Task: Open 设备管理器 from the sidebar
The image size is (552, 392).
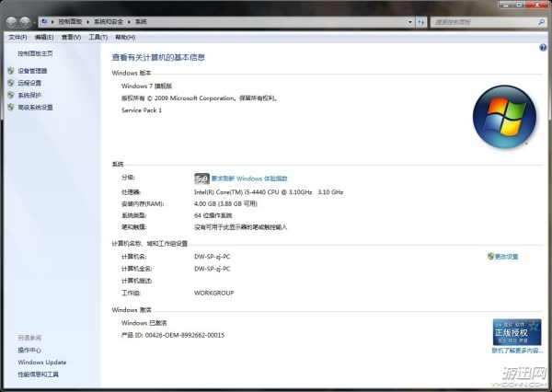Action: 32,71
